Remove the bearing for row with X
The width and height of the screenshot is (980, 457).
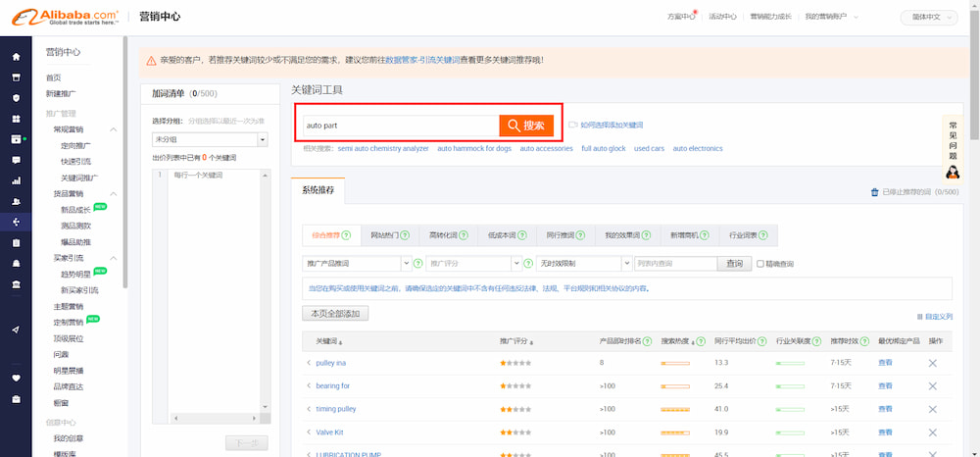[933, 386]
